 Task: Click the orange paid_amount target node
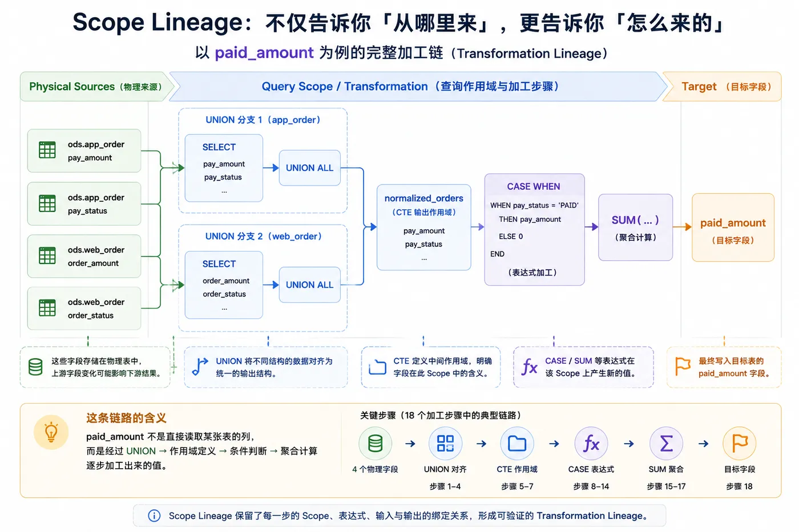(733, 227)
